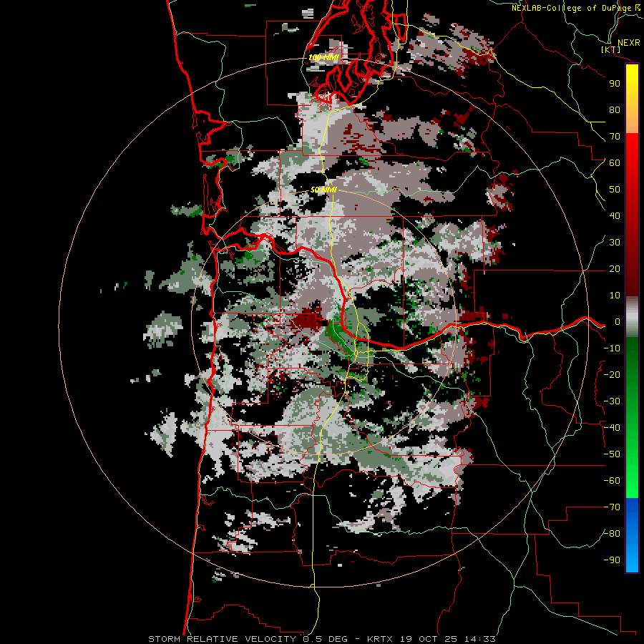Viewport: 644px width, 644px height.
Task: Click the 50 NMI range ring label
Action: click(x=323, y=190)
